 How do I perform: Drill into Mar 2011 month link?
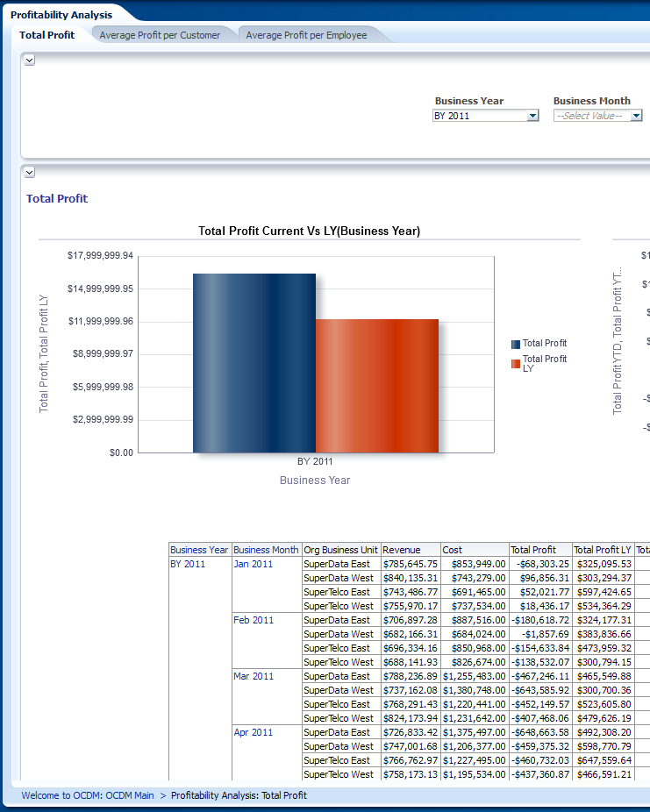click(254, 676)
